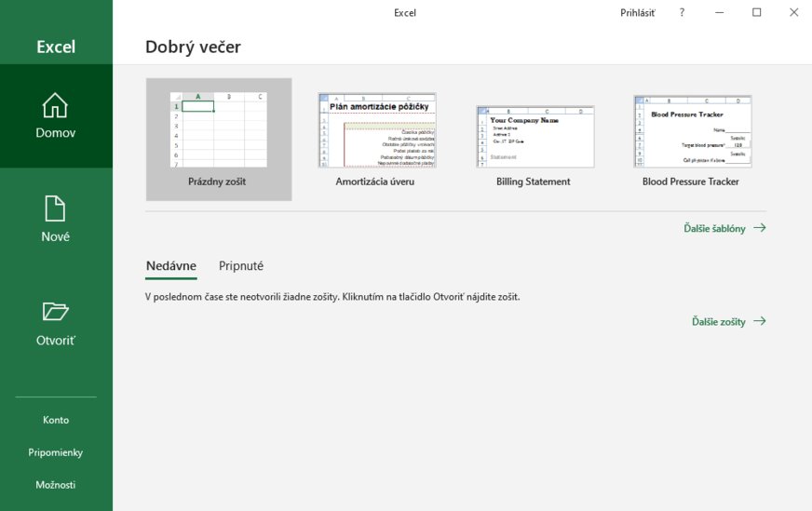Screen dimensions: 812x511
Task: Click the Otvoriť open folder icon
Action: click(56, 312)
